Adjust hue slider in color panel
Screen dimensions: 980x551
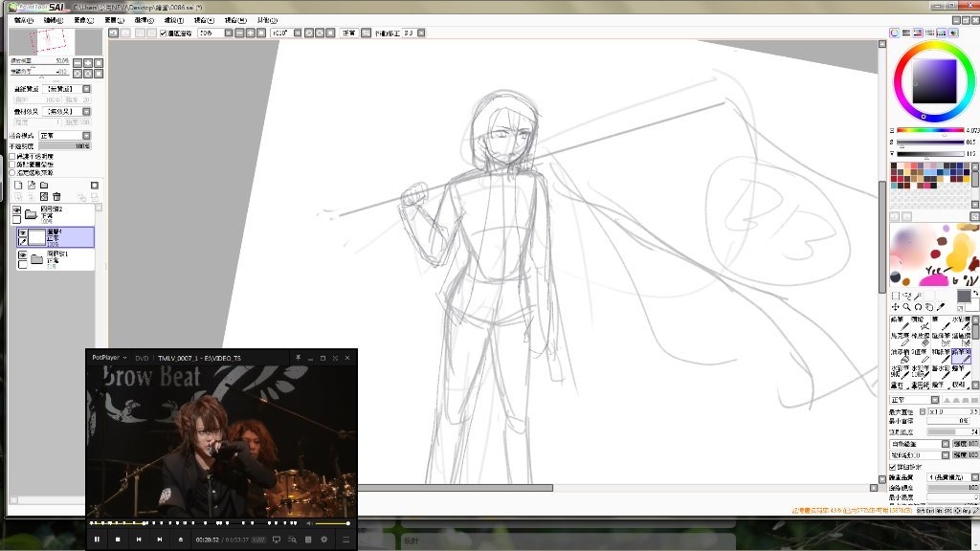pos(930,130)
